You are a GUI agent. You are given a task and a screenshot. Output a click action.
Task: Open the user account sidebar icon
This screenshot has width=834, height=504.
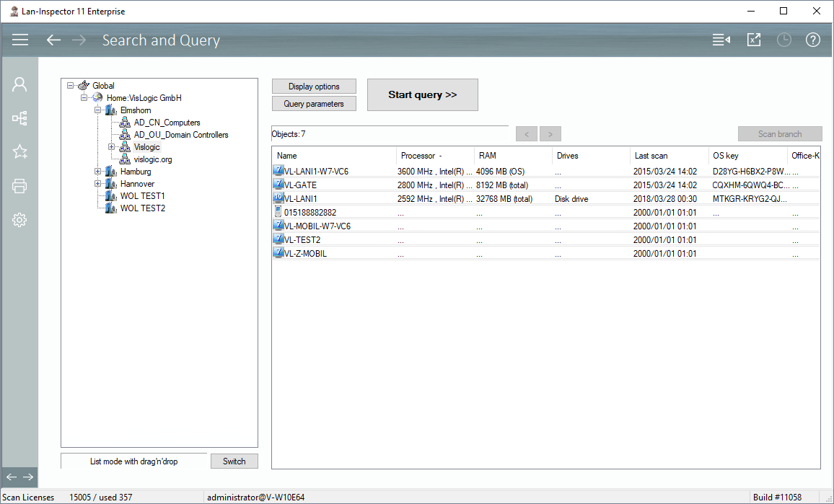click(19, 84)
